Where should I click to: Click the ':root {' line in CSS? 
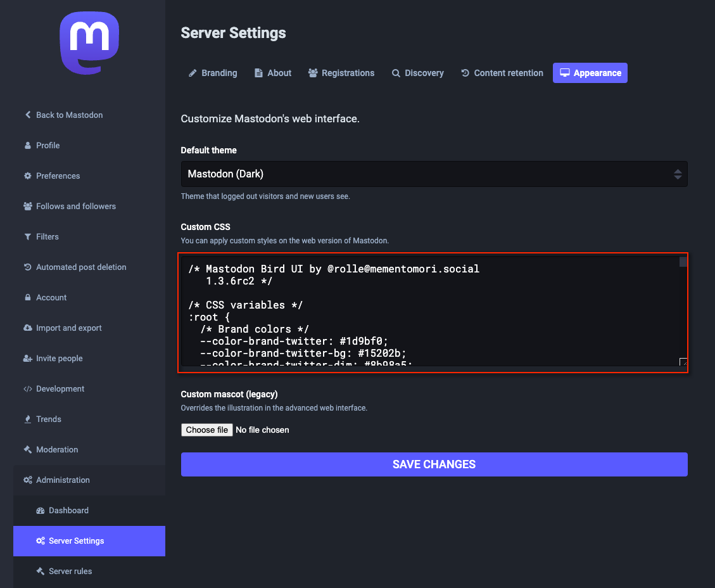click(x=209, y=317)
